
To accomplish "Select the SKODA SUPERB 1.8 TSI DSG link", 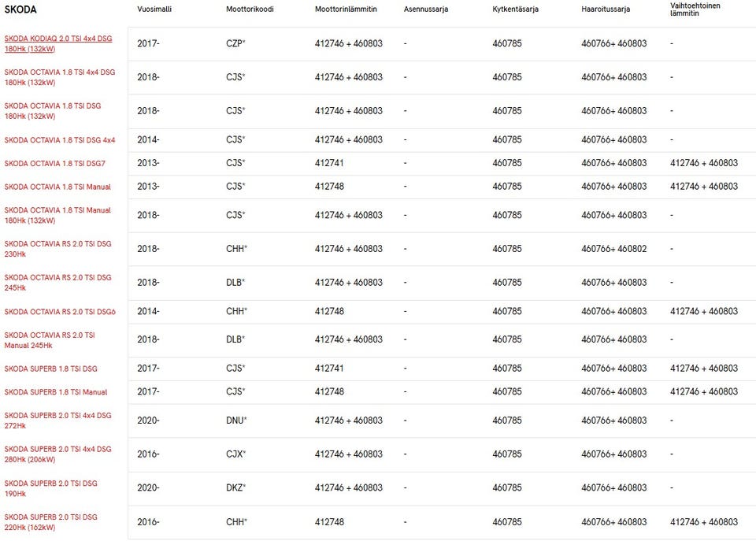I will (51, 369).
